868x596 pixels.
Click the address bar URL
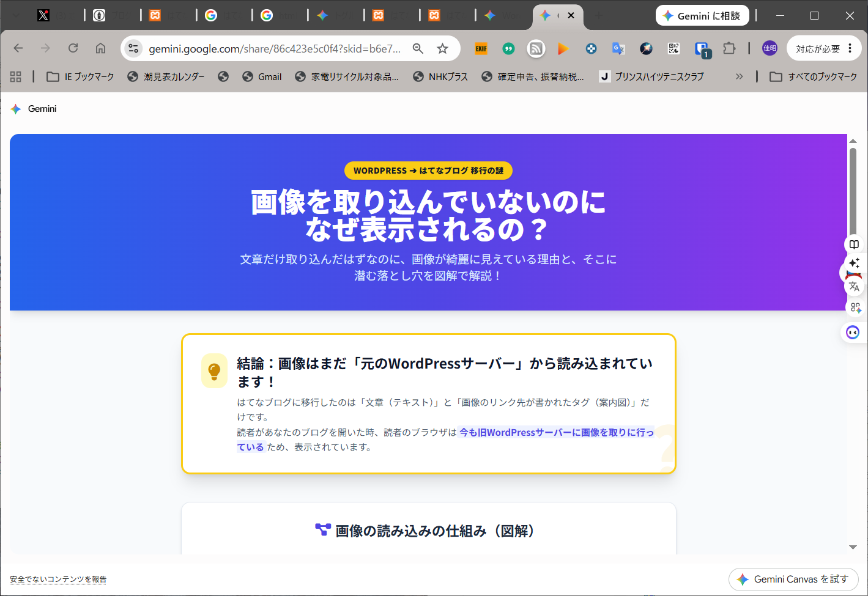(275, 49)
